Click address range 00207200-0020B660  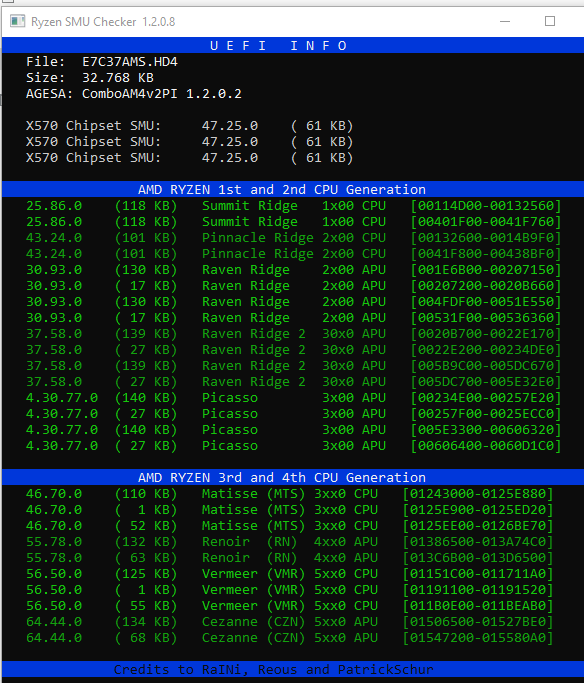click(x=486, y=286)
